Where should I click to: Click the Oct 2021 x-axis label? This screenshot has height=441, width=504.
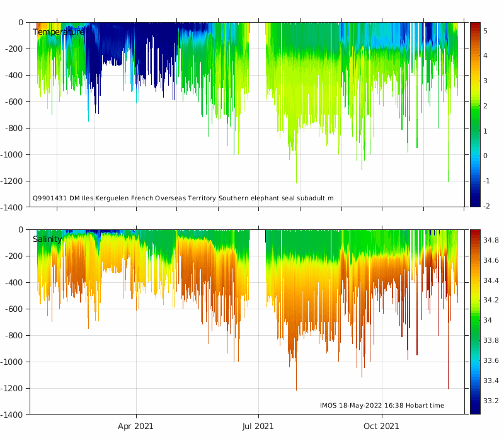381,427
